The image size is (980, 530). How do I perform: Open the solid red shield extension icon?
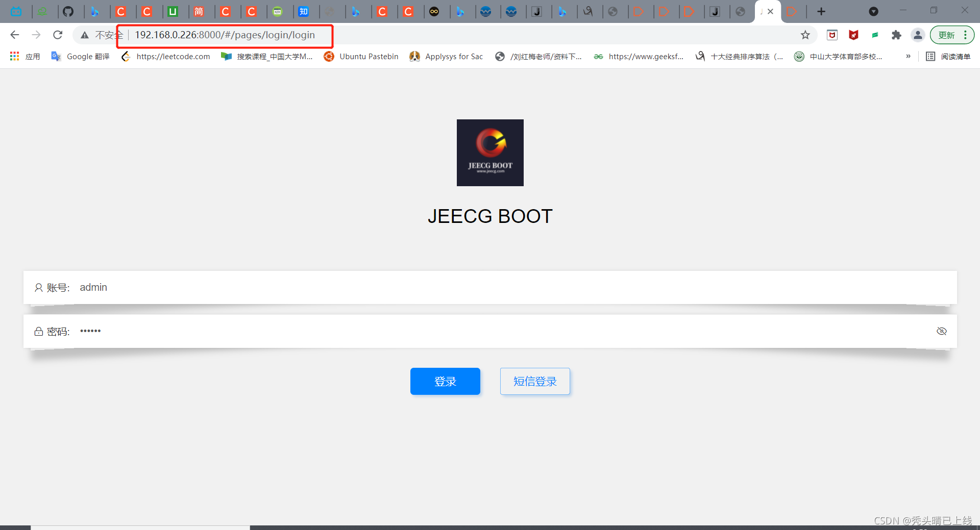click(x=853, y=35)
